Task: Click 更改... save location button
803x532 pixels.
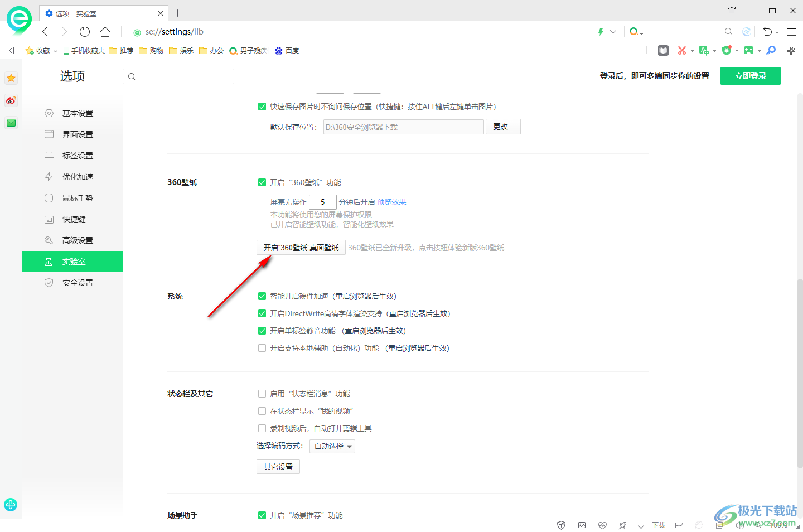Action: click(x=503, y=127)
